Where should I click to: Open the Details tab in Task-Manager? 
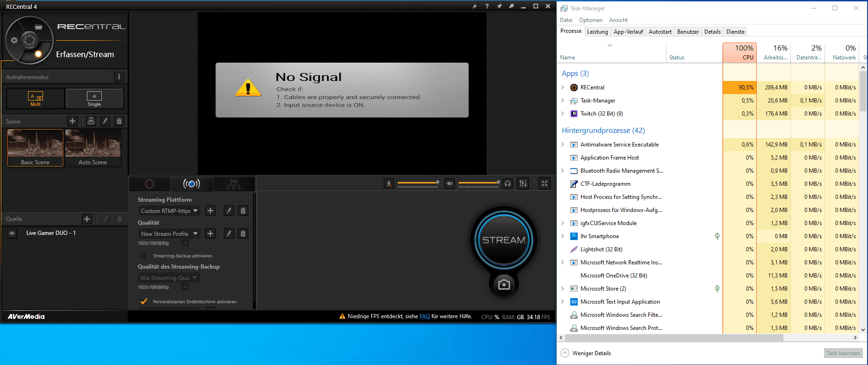point(712,32)
